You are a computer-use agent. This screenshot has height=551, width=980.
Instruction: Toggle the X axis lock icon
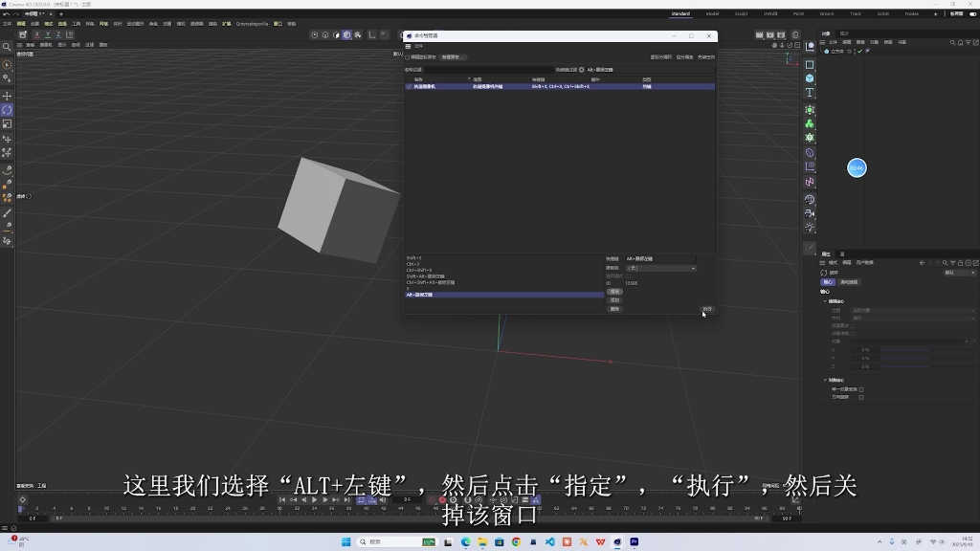coord(36,35)
